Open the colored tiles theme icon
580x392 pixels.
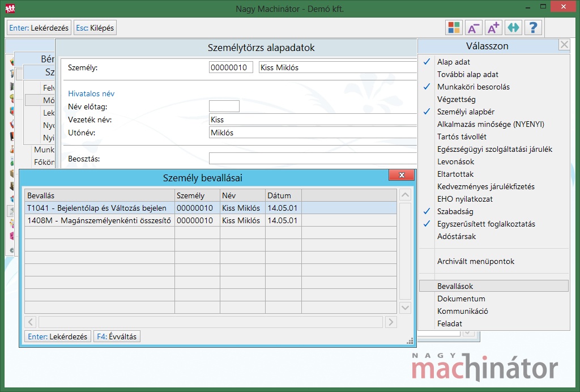click(453, 27)
